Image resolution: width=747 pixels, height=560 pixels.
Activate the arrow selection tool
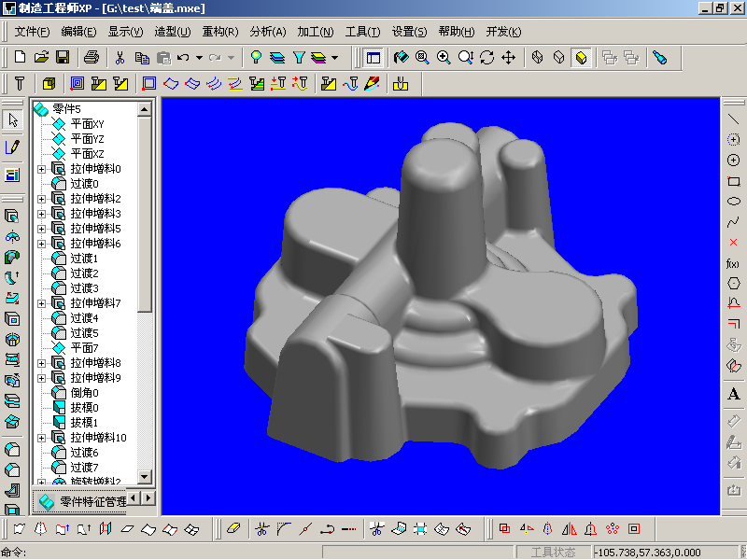(x=12, y=119)
